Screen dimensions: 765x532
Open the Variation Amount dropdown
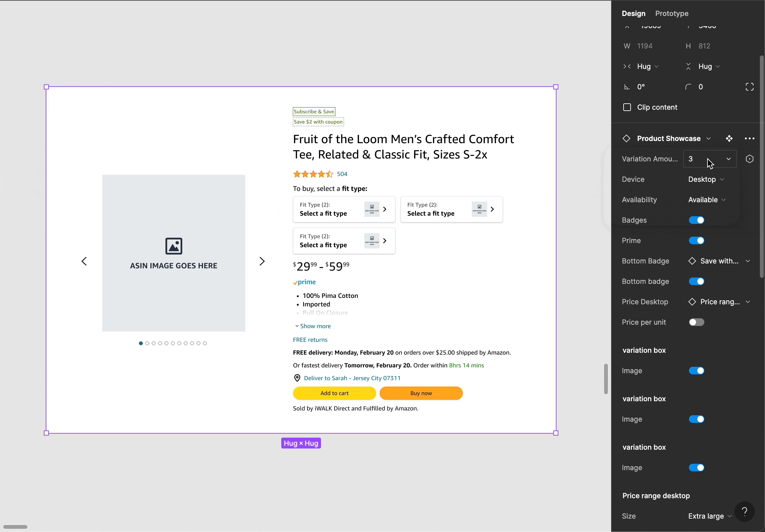[x=709, y=159]
